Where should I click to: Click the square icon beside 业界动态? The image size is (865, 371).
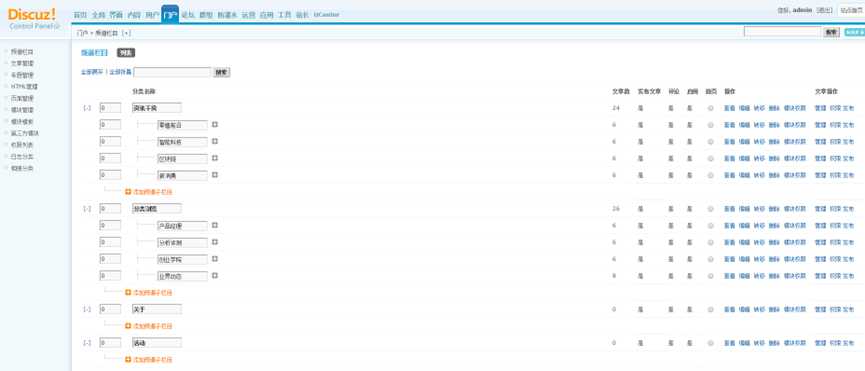pyautogui.click(x=215, y=275)
